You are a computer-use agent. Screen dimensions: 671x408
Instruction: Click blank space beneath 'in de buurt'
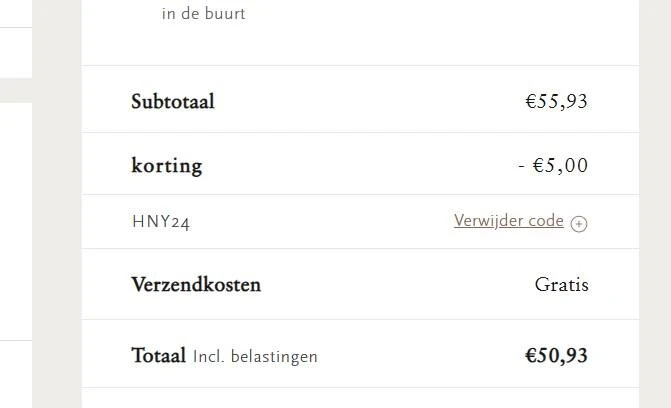(360, 44)
